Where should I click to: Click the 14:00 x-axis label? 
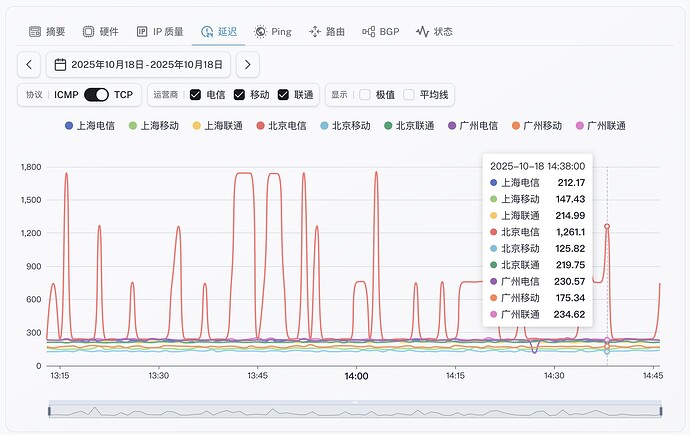pos(356,376)
